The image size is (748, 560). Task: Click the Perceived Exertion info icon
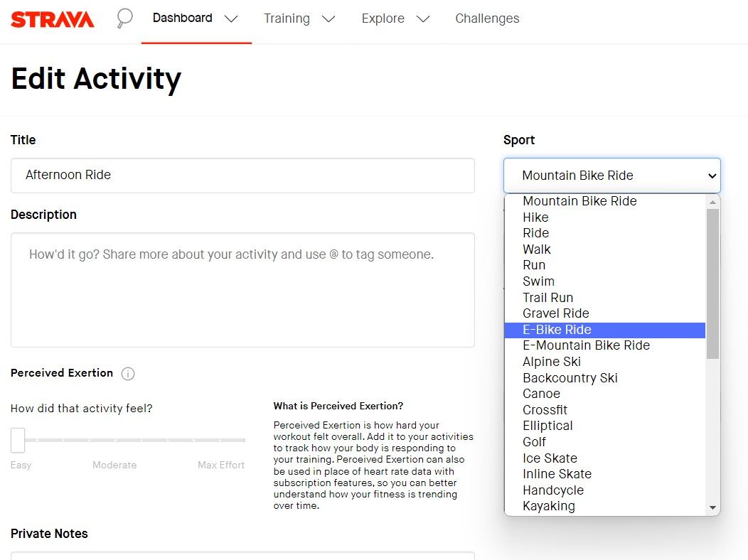(x=128, y=374)
